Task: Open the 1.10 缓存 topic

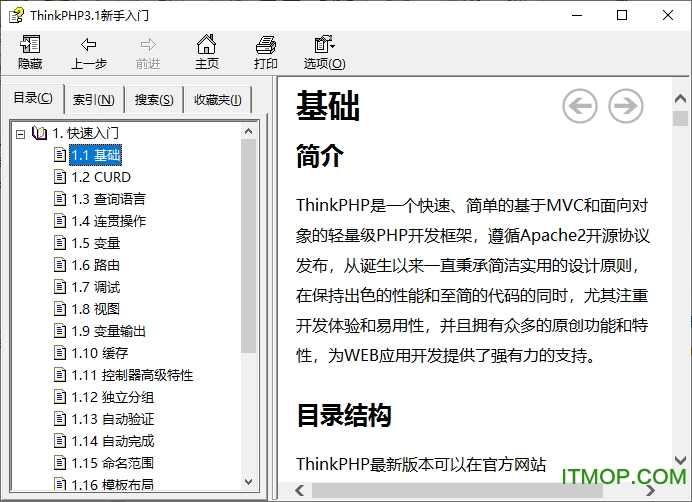Action: pos(100,353)
